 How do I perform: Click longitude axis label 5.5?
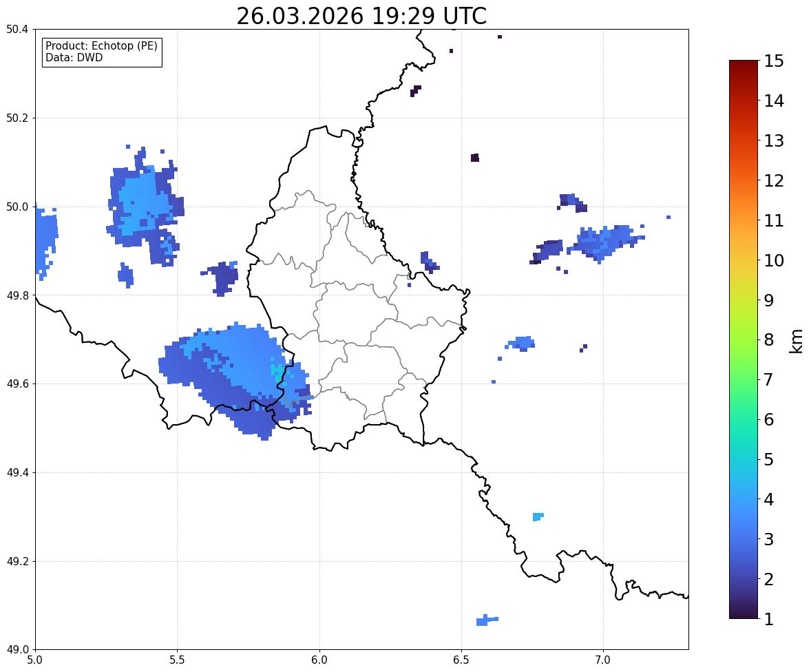click(178, 660)
